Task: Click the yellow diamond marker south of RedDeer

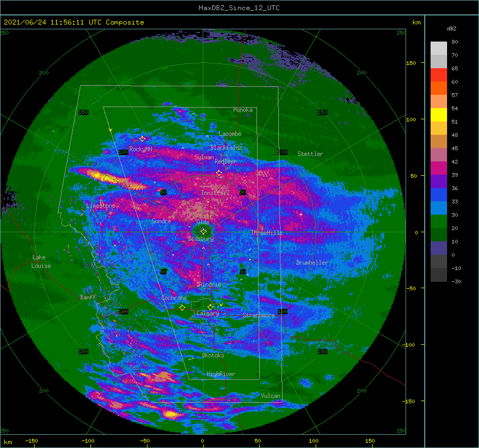Action: [219, 173]
